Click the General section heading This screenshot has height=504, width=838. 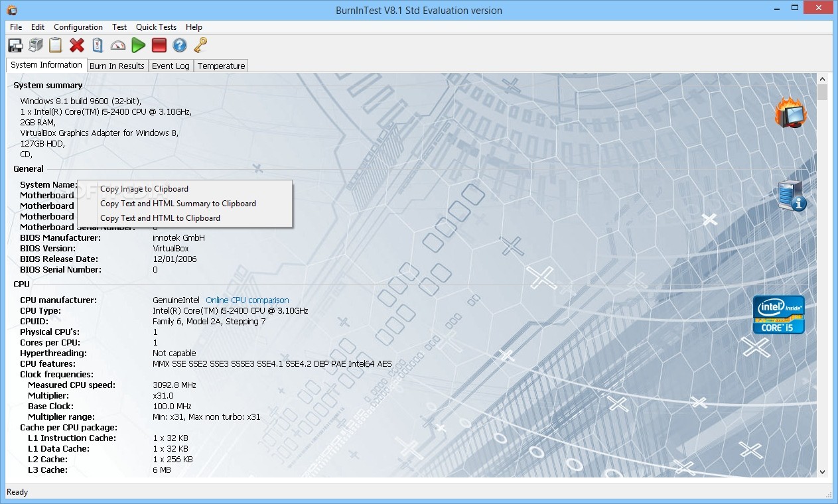[x=29, y=169]
